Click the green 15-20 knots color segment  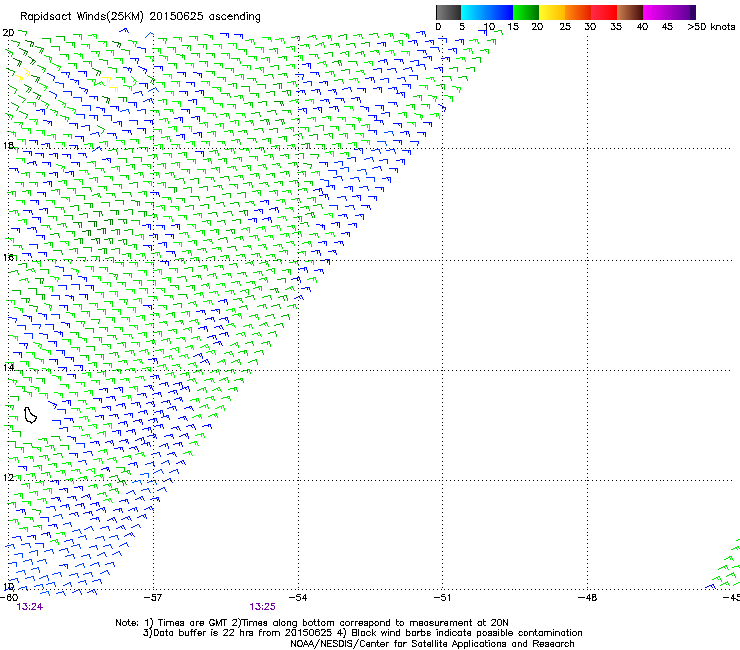coord(526,12)
